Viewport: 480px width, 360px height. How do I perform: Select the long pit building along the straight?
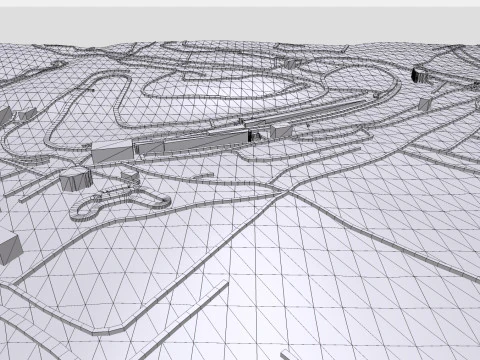pyautogui.click(x=193, y=142)
